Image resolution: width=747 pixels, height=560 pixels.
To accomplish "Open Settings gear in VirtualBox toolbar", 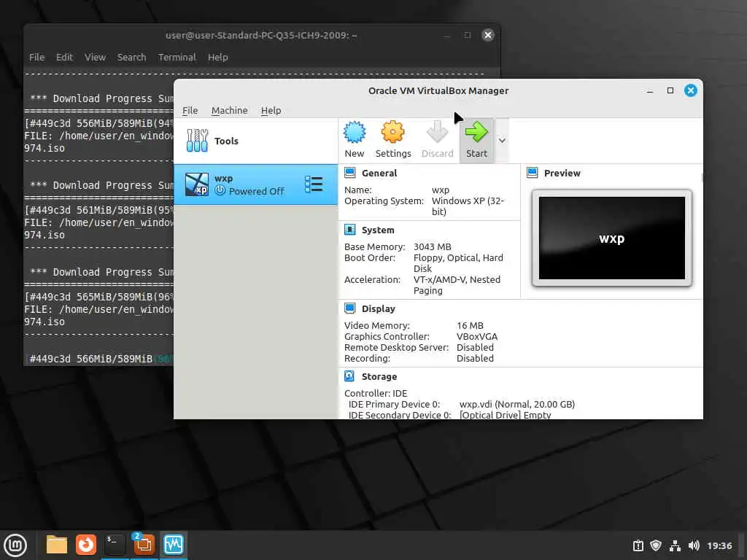I will click(x=392, y=133).
